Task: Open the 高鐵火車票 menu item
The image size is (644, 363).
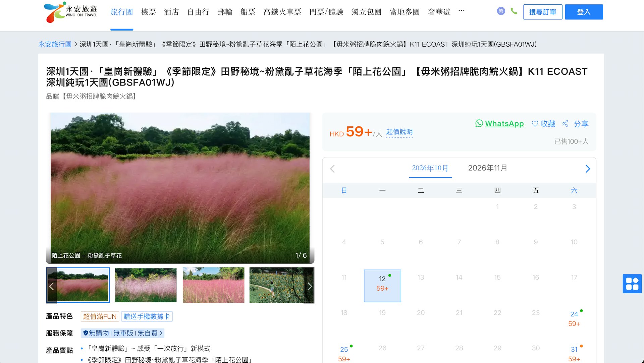Action: point(282,12)
